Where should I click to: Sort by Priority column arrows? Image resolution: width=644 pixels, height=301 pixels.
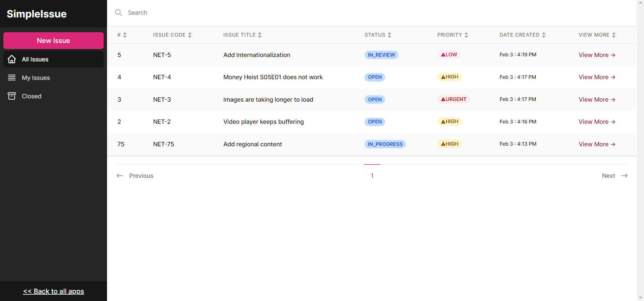click(466, 35)
